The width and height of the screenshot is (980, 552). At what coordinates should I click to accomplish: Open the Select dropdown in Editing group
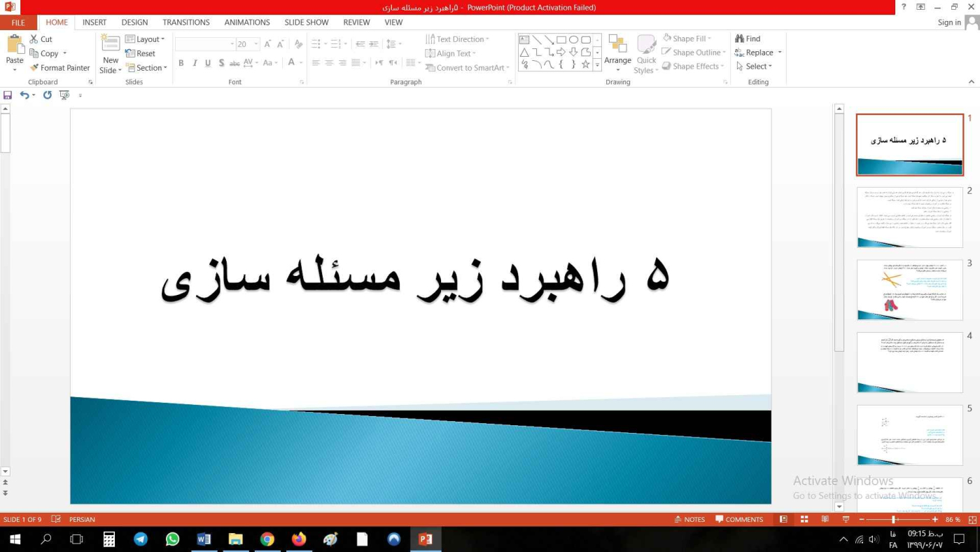tap(755, 67)
